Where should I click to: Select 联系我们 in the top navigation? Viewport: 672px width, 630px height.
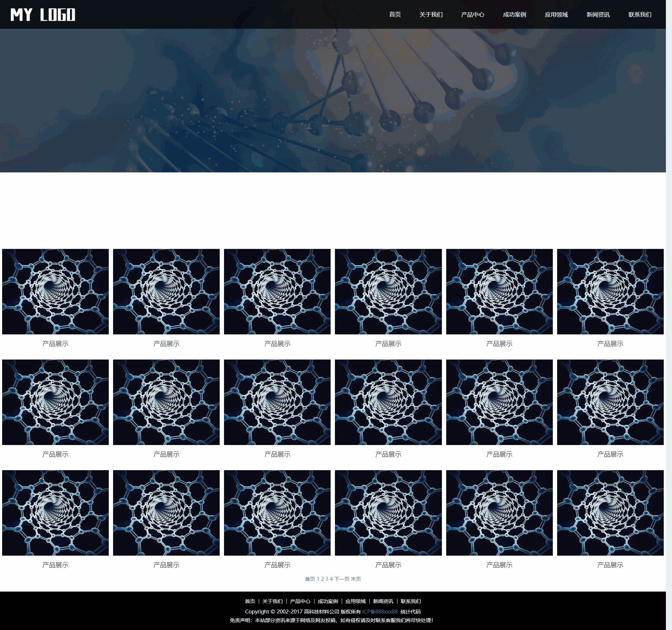tap(640, 15)
